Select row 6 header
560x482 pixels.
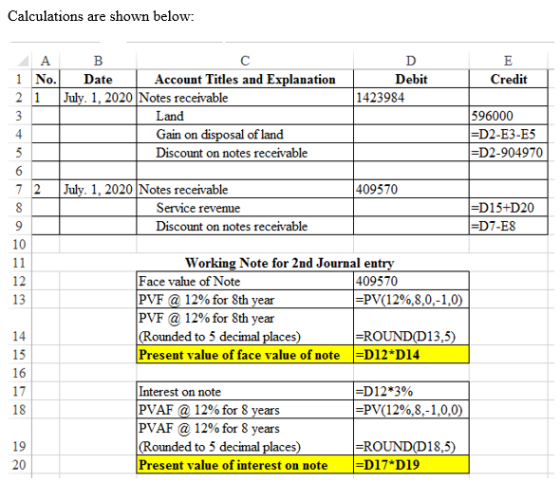click(x=19, y=171)
